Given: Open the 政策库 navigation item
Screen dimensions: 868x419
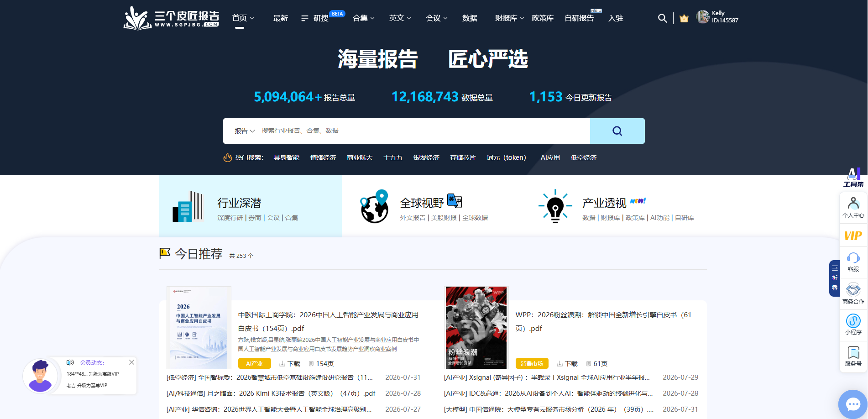Looking at the screenshot, I should (x=543, y=18).
